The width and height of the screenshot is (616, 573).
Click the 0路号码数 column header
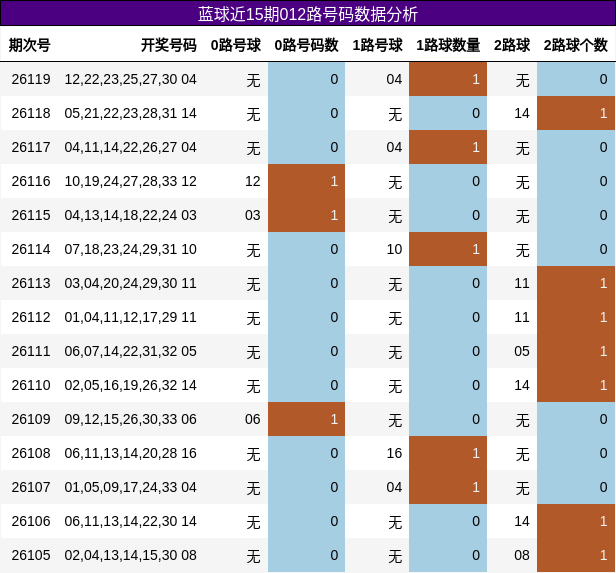(306, 45)
